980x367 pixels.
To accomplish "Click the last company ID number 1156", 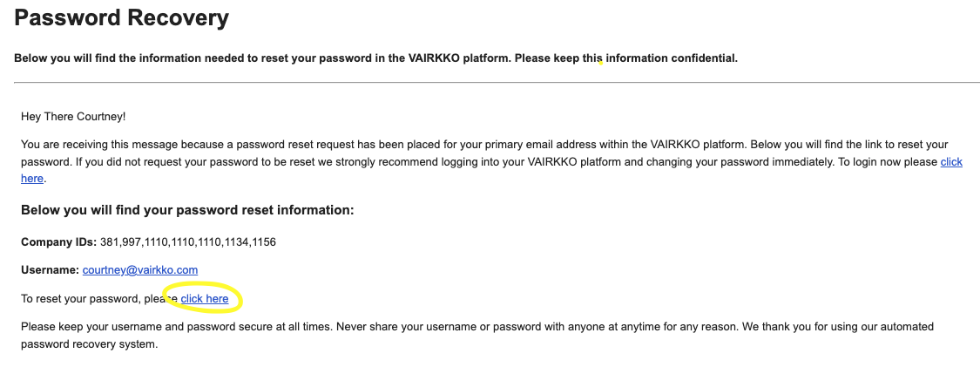I will (x=262, y=241).
